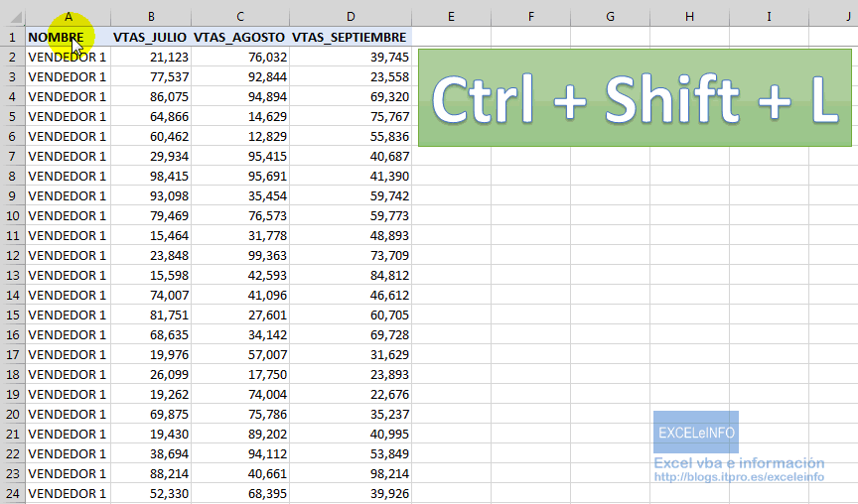The width and height of the screenshot is (858, 504).
Task: Select column B header
Action: click(151, 17)
